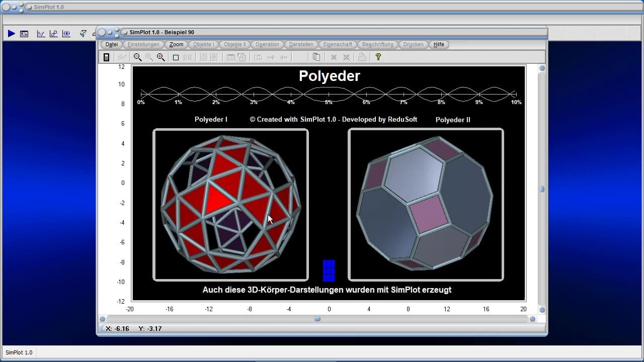
Task: Open the Hilfe menu
Action: 439,44
